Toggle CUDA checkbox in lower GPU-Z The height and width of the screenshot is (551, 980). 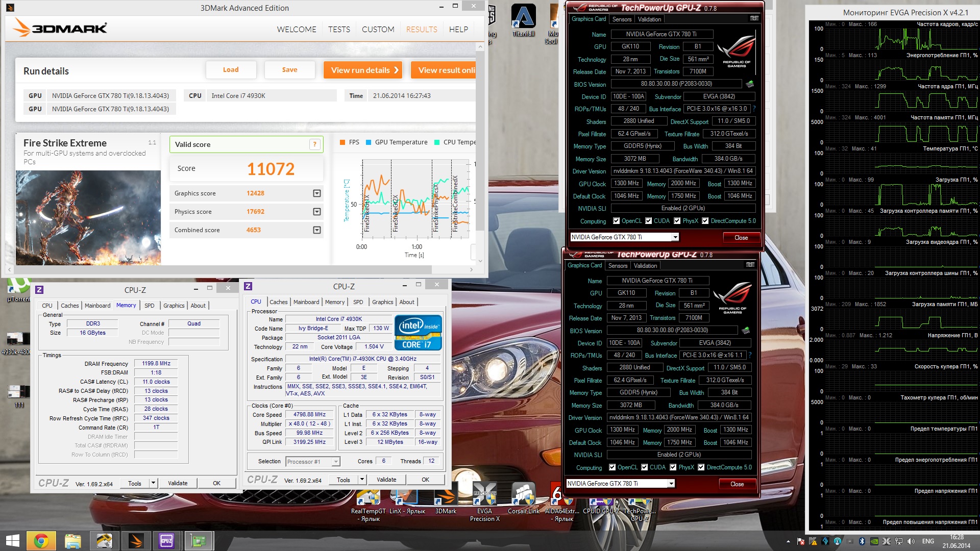pos(645,467)
